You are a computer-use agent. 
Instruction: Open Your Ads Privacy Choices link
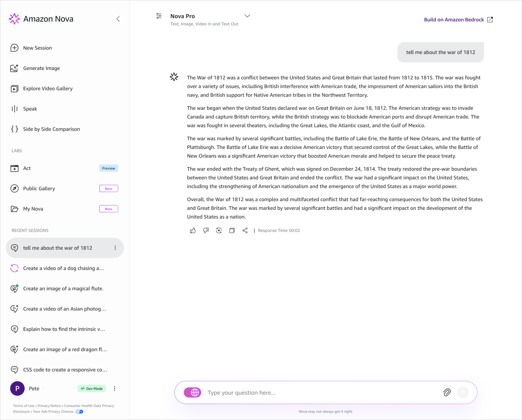tap(53, 412)
